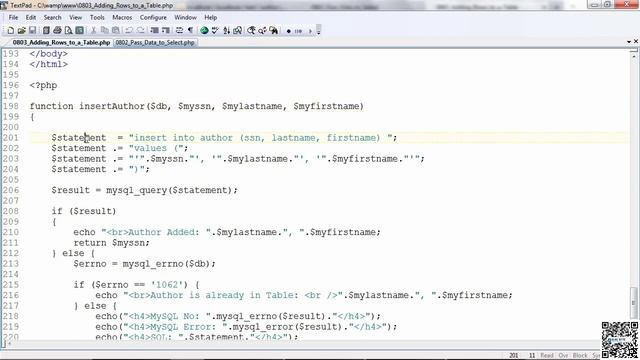Run the spelling check toolbar icon
Viewport: 640px width, 360px height.
(x=215, y=31)
